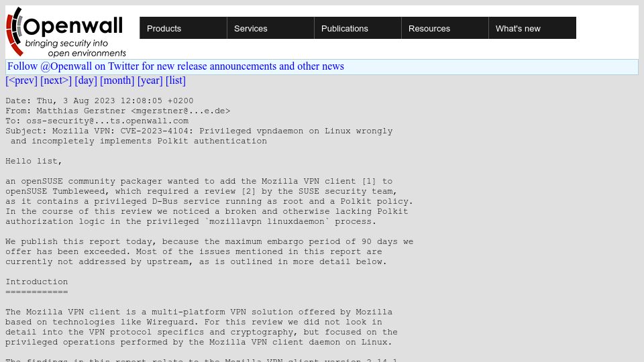
Task: Click 'We publish this report today' line
Action: click(x=209, y=242)
